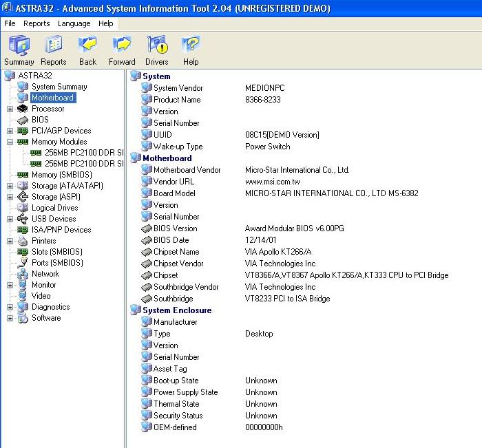Click the PCI/AGP Devices card icon
The height and width of the screenshot is (448, 482).
click(23, 131)
